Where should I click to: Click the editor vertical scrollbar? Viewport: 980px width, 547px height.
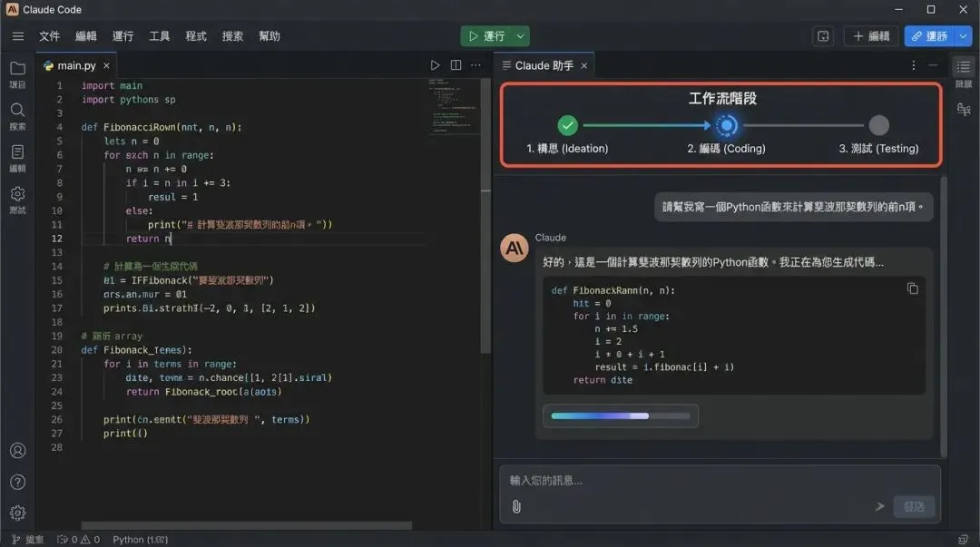485,216
